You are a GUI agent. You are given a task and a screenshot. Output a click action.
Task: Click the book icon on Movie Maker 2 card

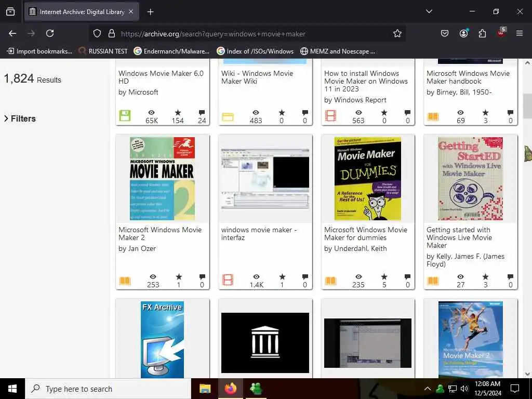[x=125, y=281]
